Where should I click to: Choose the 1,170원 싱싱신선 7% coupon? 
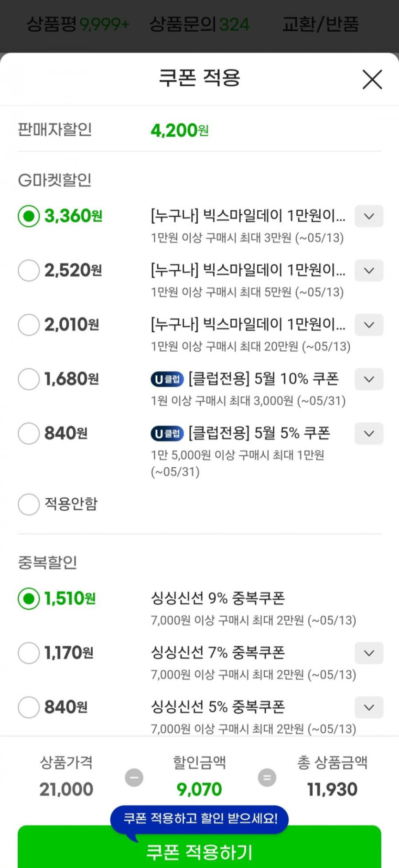click(x=29, y=653)
